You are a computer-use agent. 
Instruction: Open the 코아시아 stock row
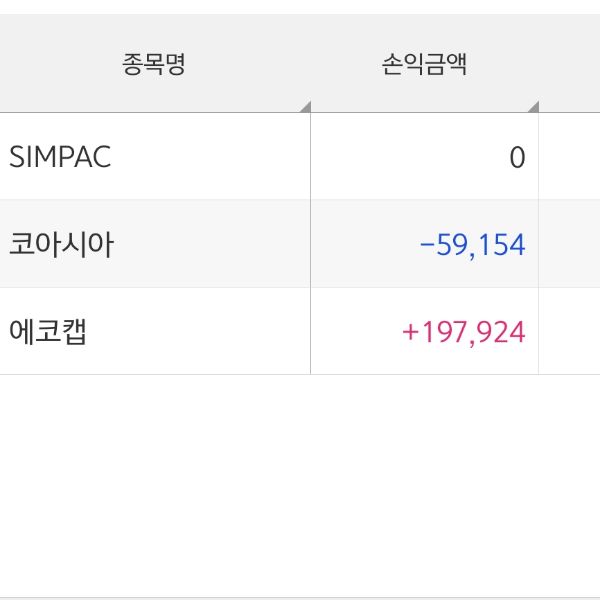coord(61,244)
